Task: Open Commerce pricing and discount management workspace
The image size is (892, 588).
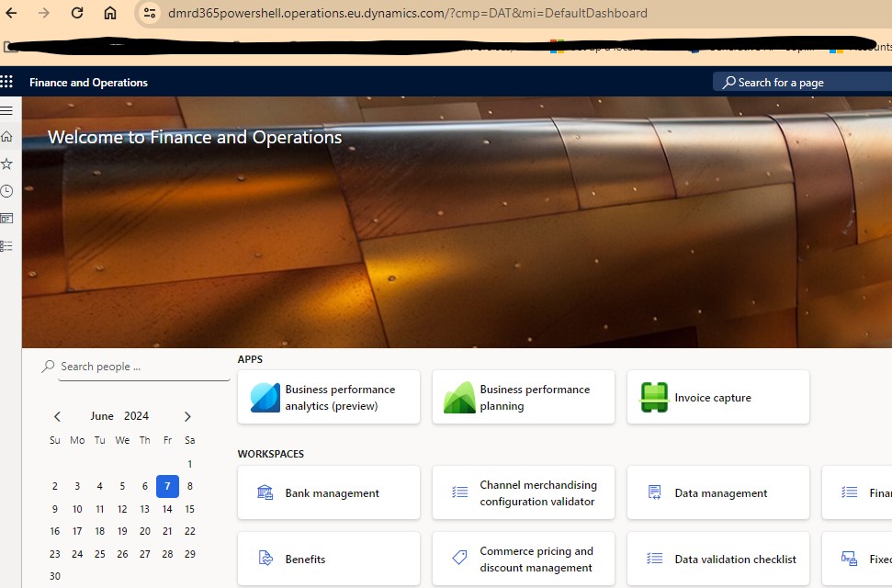Action: [524, 559]
